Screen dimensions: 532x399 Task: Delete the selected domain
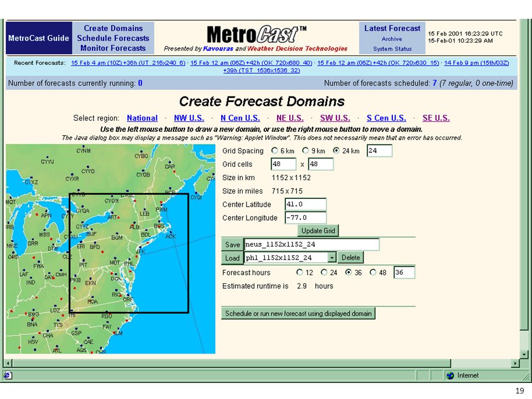tap(350, 258)
